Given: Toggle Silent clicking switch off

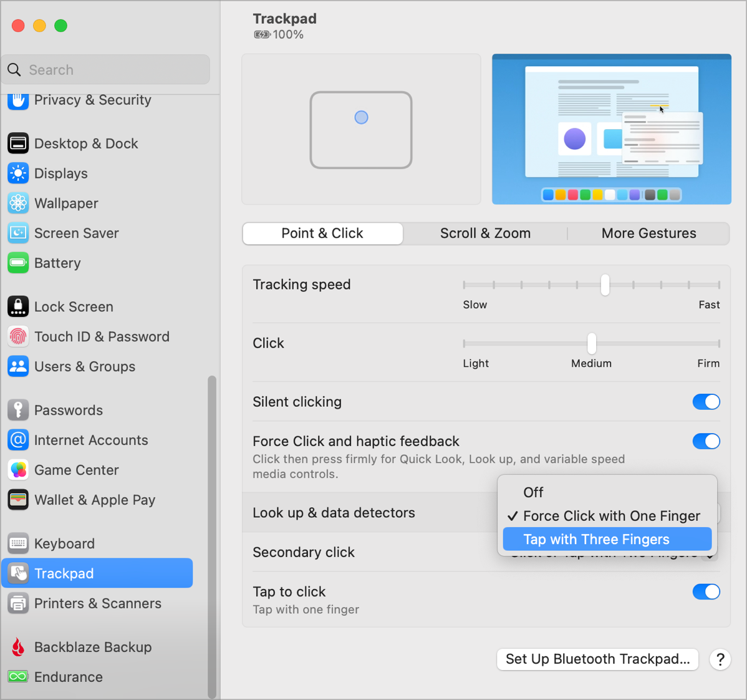Looking at the screenshot, I should tap(706, 402).
